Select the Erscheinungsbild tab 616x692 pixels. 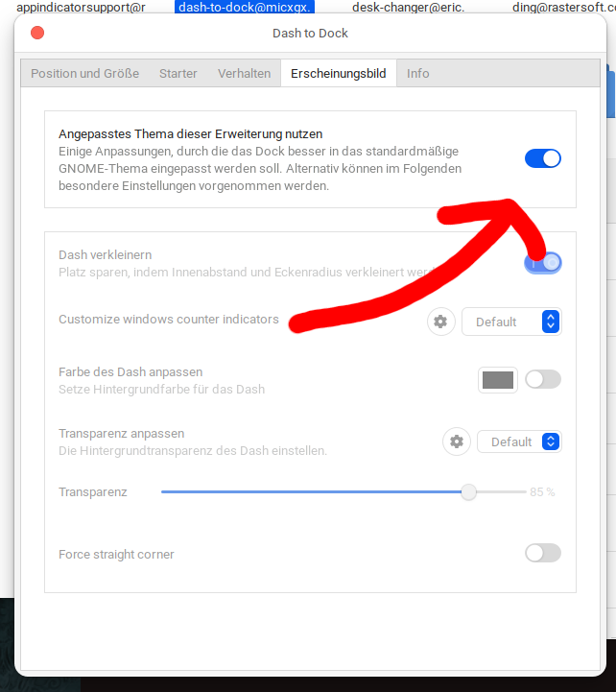339,73
